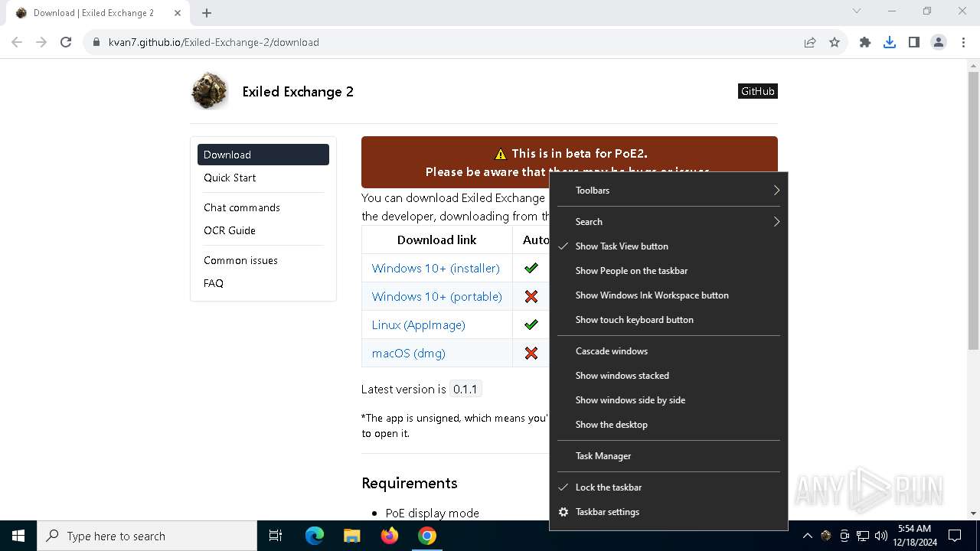980x551 pixels.
Task: Download Linux (AppImage) link
Action: [x=419, y=324]
